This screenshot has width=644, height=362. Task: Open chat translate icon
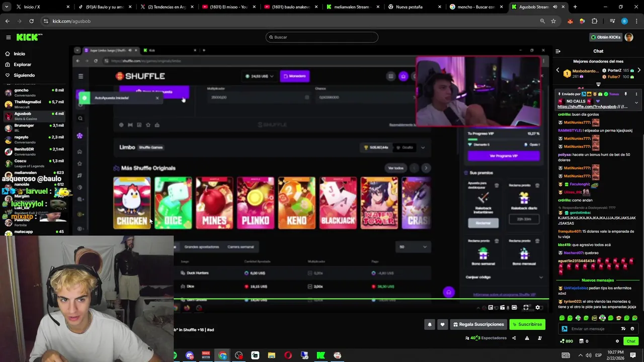[624, 329]
